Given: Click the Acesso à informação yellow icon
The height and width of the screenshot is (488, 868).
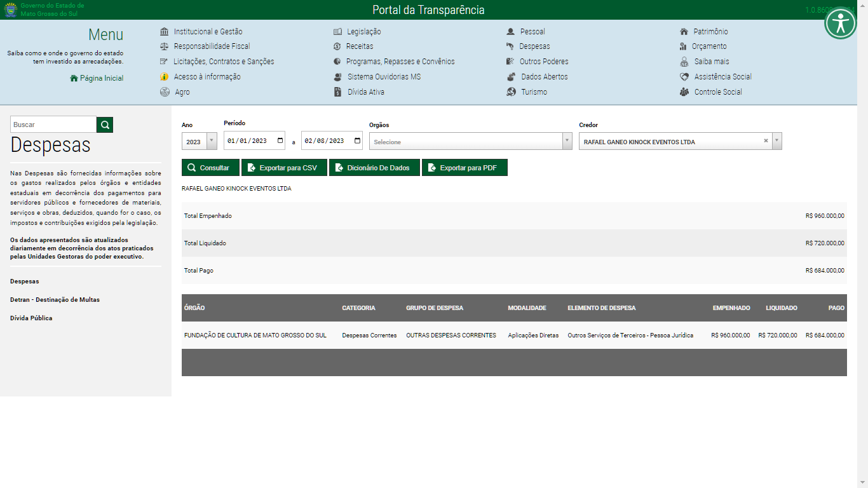Looking at the screenshot, I should [x=165, y=77].
